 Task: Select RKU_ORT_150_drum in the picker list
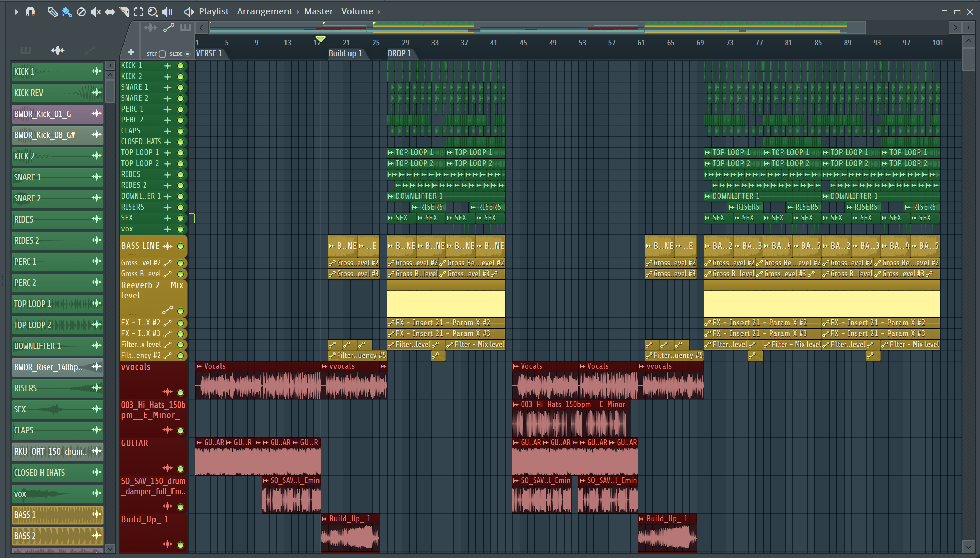(x=58, y=451)
